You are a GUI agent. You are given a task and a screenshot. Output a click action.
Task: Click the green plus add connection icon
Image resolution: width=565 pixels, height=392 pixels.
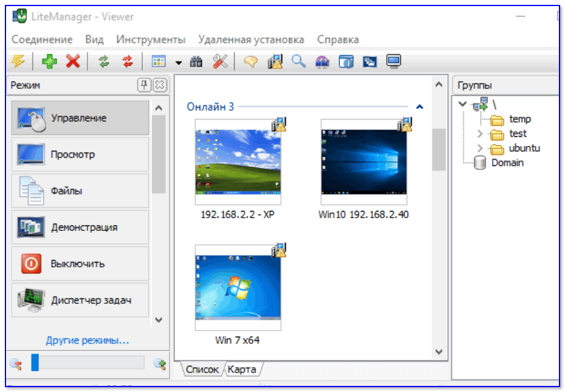(48, 61)
